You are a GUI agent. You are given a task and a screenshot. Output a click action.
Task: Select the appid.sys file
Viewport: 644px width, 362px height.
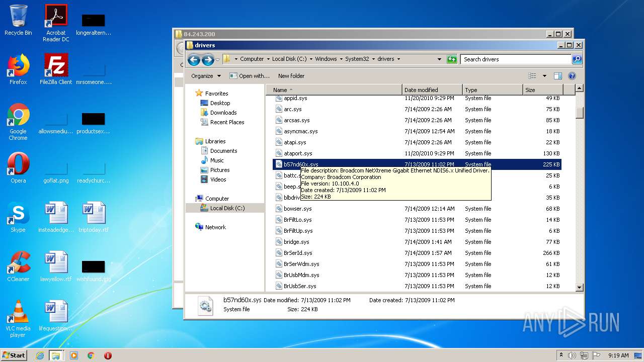coord(295,98)
